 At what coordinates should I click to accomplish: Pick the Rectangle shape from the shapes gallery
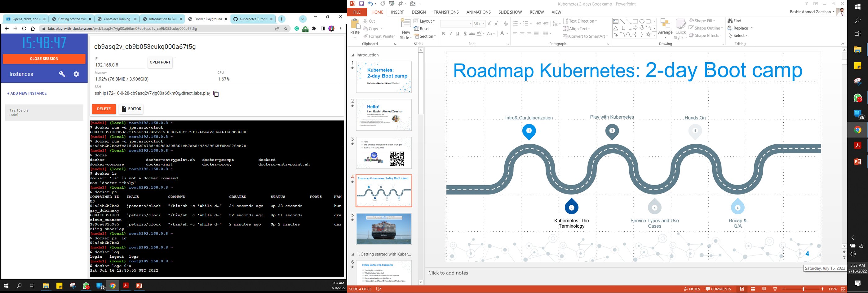[x=635, y=21]
